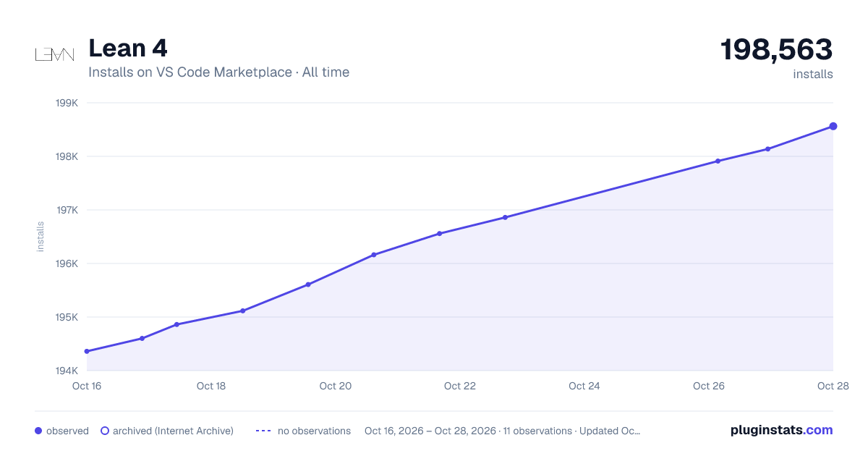The image size is (868, 456).
Task: Select the Oct 16 first data point
Action: (87, 351)
